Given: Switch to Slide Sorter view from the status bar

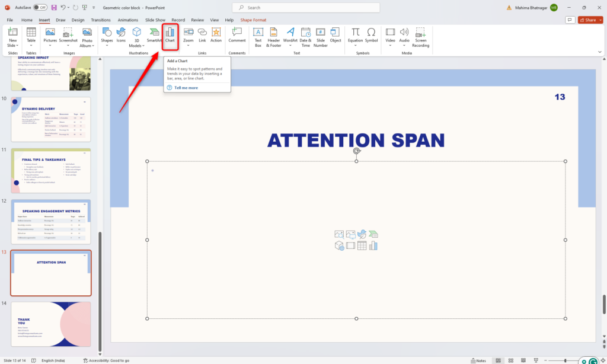Looking at the screenshot, I should tap(510, 359).
